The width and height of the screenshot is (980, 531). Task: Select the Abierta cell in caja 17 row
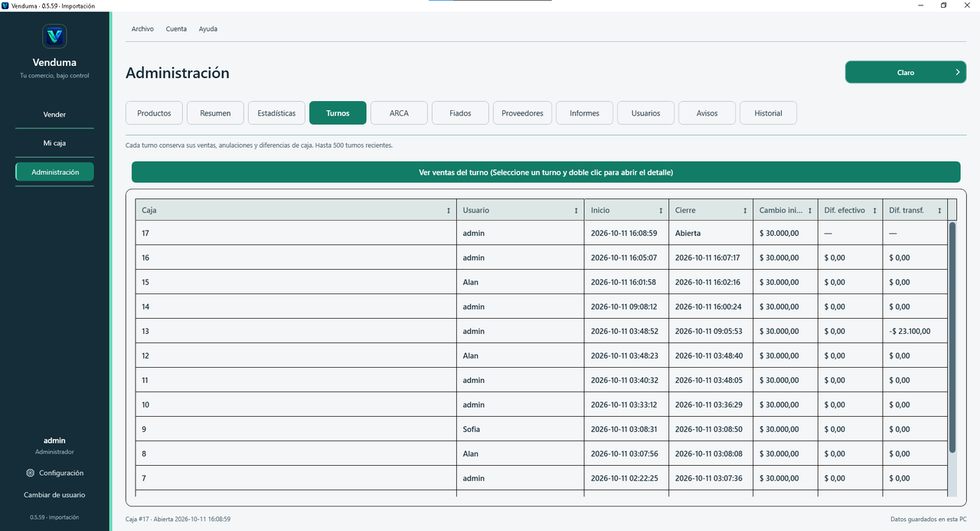click(710, 233)
